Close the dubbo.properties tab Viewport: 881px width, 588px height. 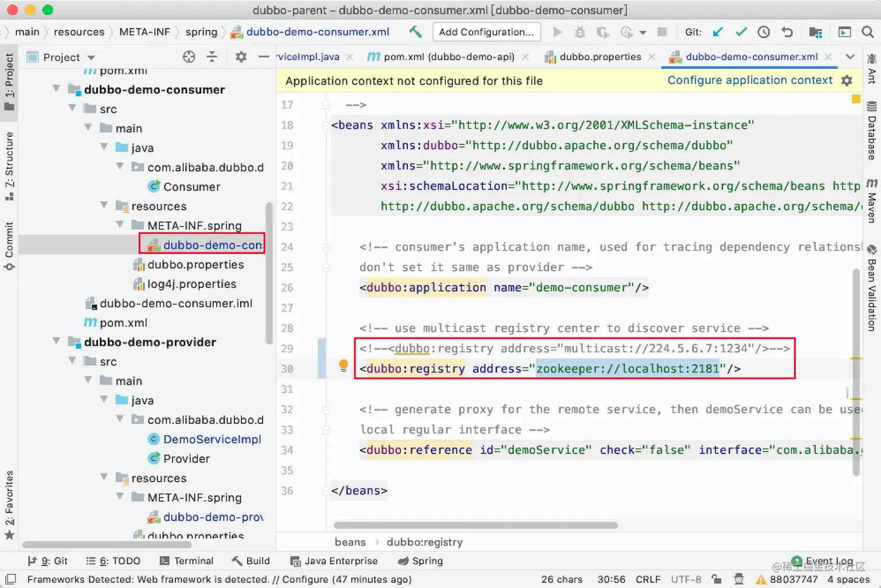(x=651, y=57)
